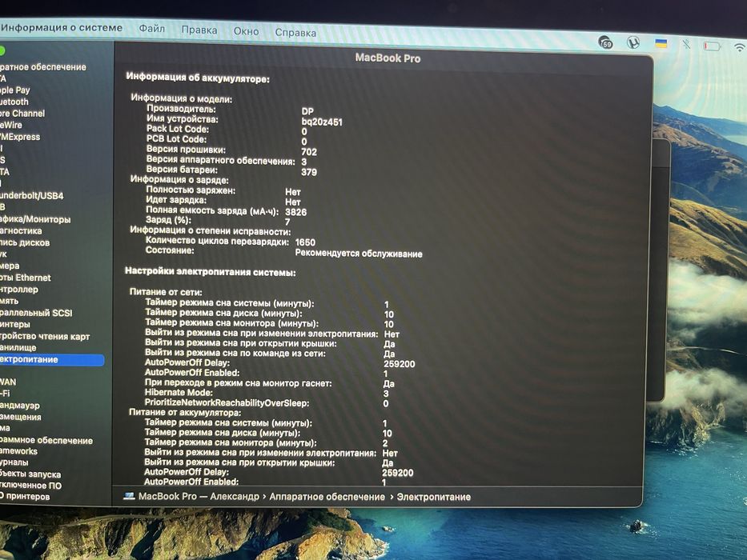Viewport: 747px width, 560px height.
Task: Select the Контроллер sidebar item
Action: 19,289
